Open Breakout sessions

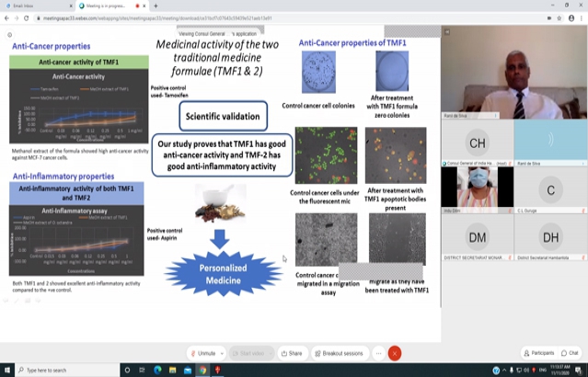(x=338, y=353)
